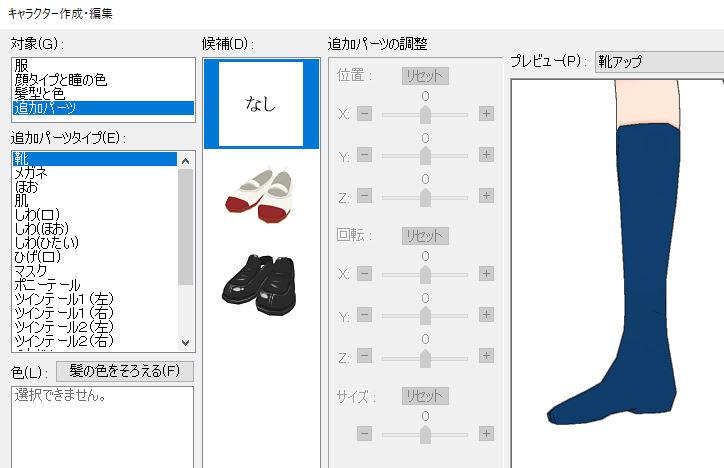
Task: Click the parts type list scroll up arrow
Action: [186, 161]
